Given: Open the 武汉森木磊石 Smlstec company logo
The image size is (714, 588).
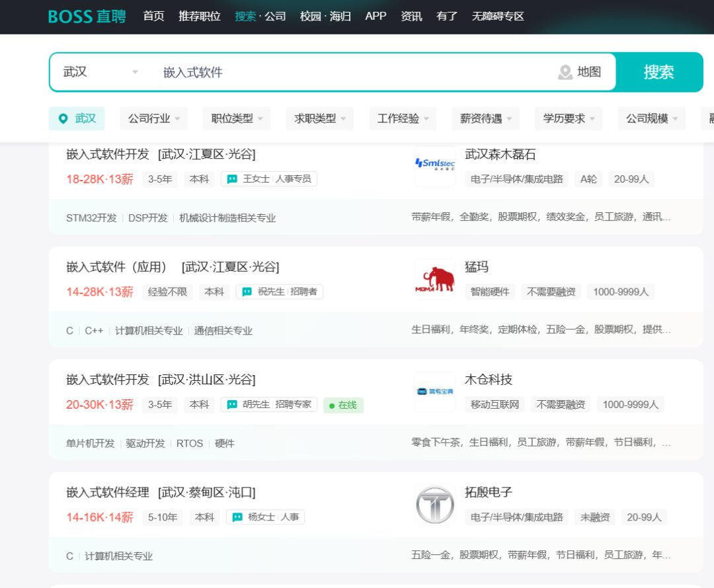Looking at the screenshot, I should point(435,166).
